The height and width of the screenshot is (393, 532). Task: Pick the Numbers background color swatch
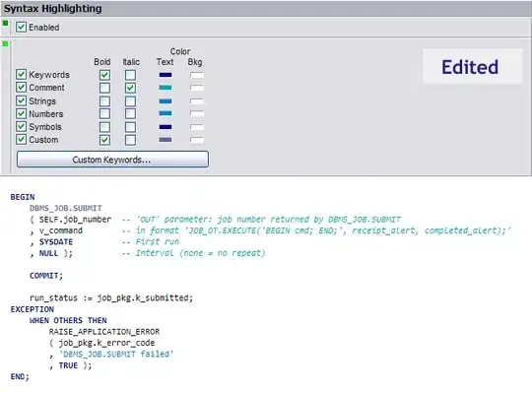pos(197,113)
